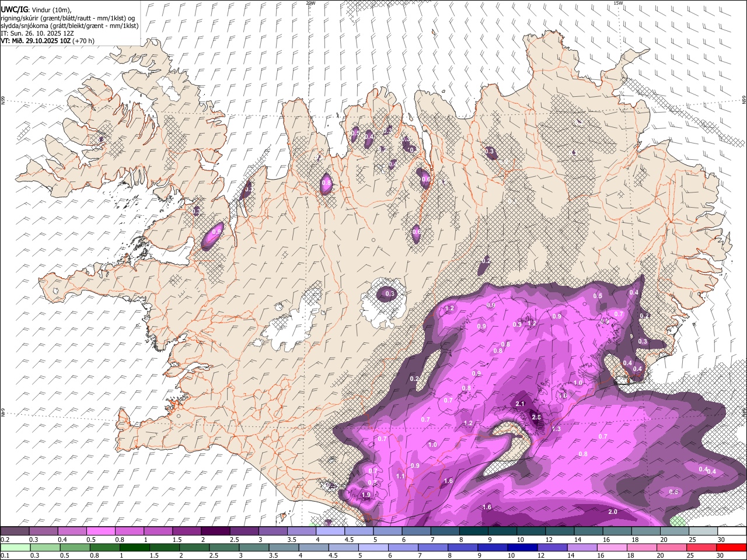Select the snow legend swatch between 12 and 14
747x560 pixels.
point(559,531)
